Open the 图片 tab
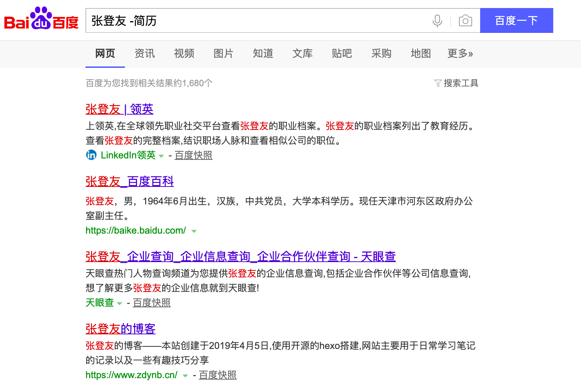581x392 pixels. (223, 54)
